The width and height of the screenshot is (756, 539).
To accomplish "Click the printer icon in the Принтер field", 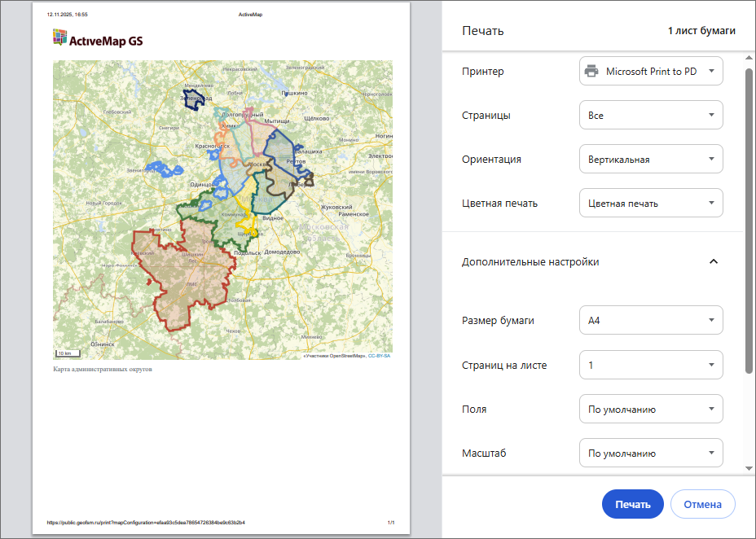I will click(x=591, y=72).
